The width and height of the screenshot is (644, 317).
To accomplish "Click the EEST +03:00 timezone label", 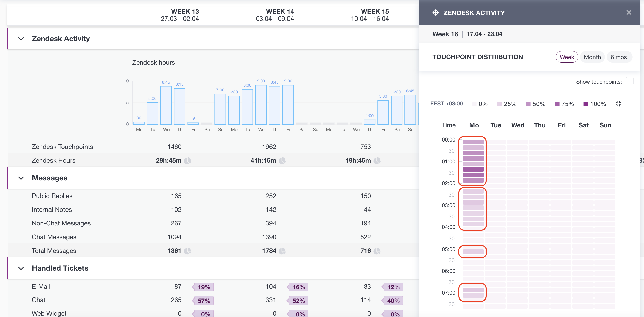I will tap(446, 104).
